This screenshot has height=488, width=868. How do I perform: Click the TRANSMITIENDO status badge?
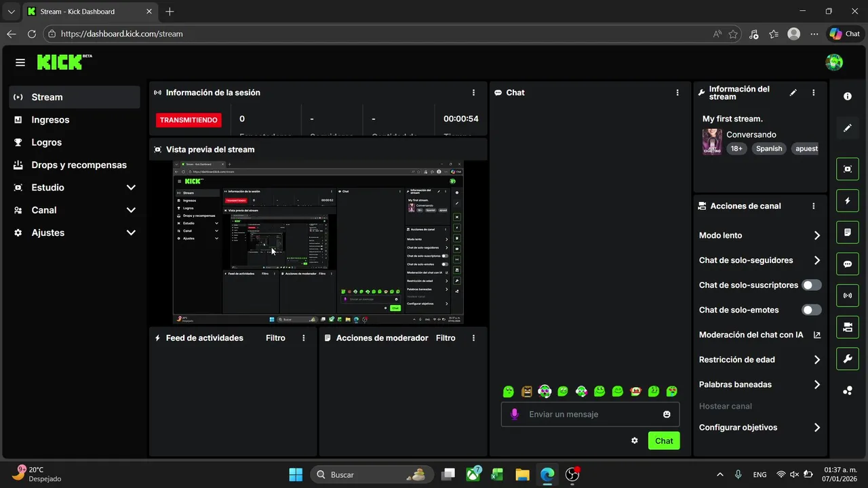pyautogui.click(x=189, y=120)
